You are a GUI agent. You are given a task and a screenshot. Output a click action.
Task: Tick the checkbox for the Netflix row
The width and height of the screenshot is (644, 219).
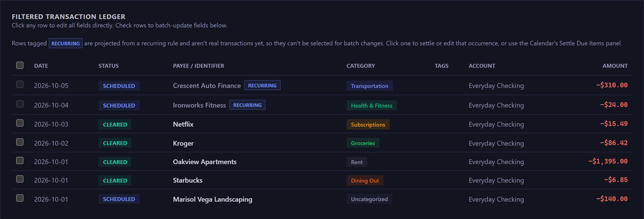[x=20, y=123]
